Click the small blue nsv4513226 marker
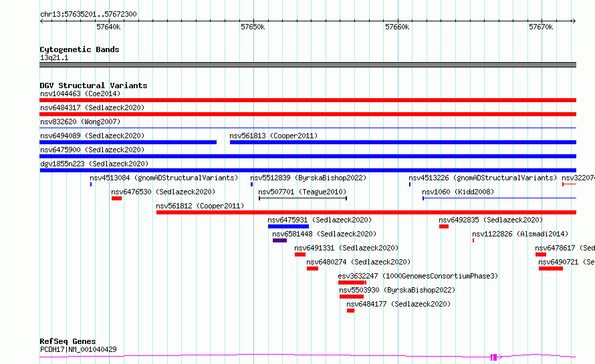The image size is (595, 364). pos(410,184)
